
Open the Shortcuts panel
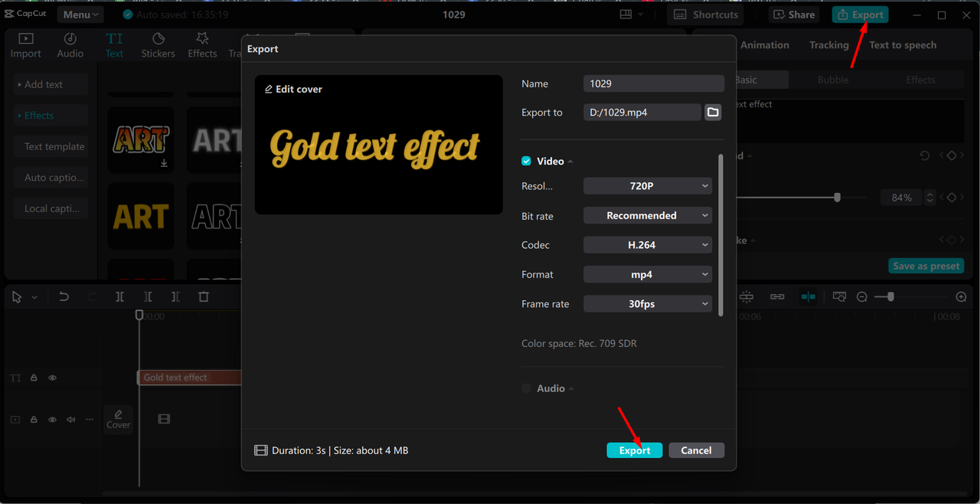pos(706,15)
